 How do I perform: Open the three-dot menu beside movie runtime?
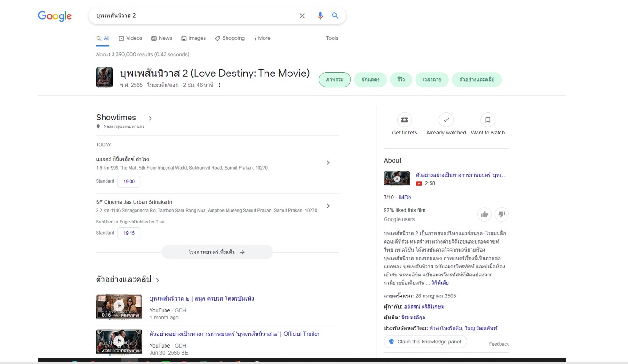(219, 85)
